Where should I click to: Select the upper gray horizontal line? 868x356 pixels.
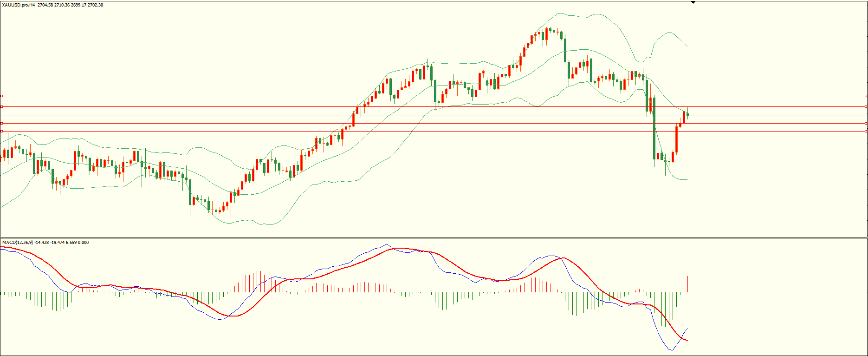click(x=434, y=107)
